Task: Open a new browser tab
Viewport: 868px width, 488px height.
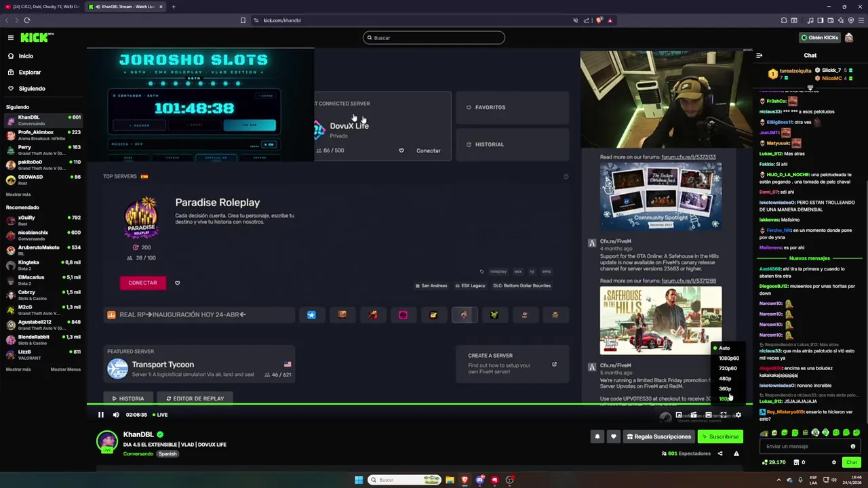Action: [x=173, y=7]
